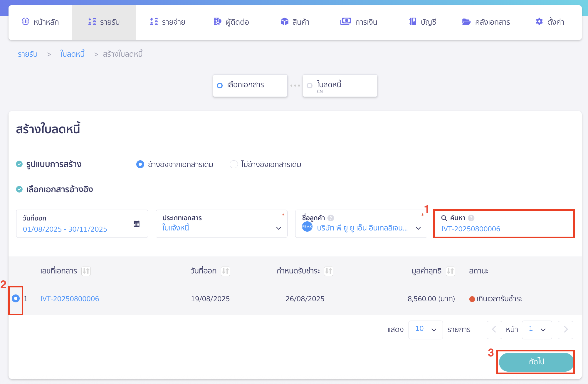Click the gear icon for ตั้งค่า
The image size is (588, 384).
[x=539, y=22]
